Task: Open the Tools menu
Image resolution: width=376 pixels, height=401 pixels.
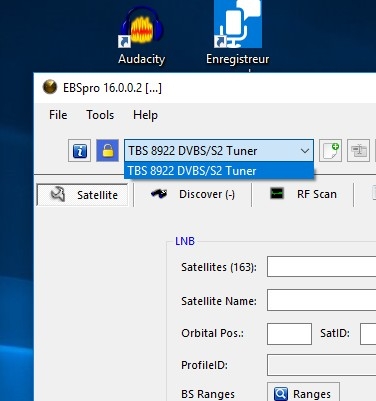Action: pos(100,115)
